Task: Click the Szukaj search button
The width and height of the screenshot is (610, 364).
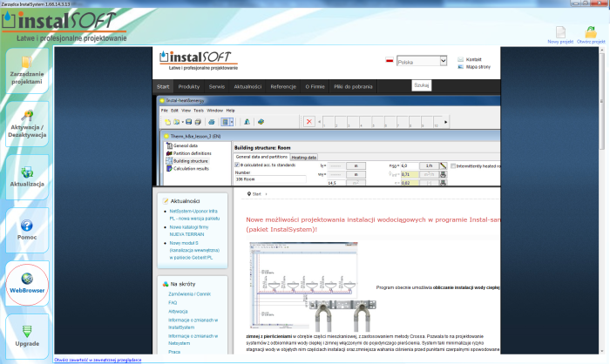Action: pyautogui.click(x=421, y=85)
